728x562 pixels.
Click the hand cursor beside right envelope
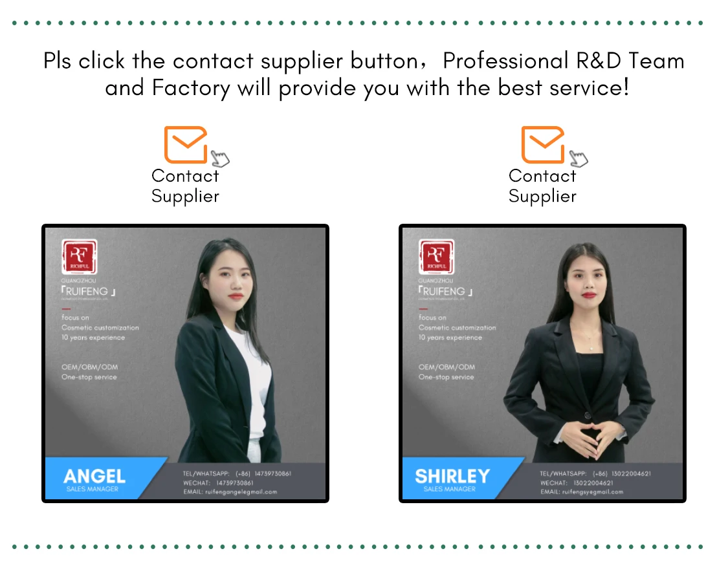point(579,158)
